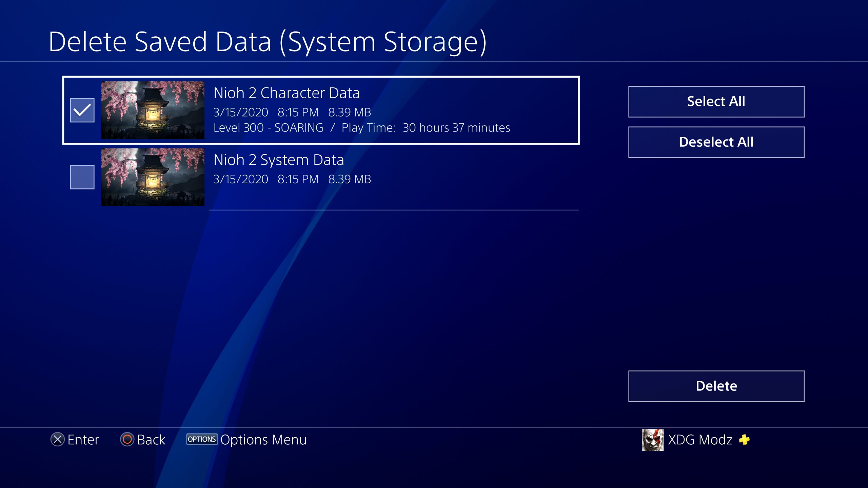Image resolution: width=868 pixels, height=488 pixels.
Task: Click the Back label in footer
Action: [x=151, y=440]
